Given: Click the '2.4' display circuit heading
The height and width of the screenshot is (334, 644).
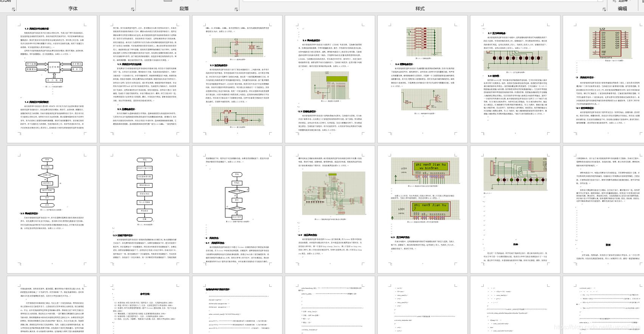Looking at the screenshot, I should (x=311, y=40).
